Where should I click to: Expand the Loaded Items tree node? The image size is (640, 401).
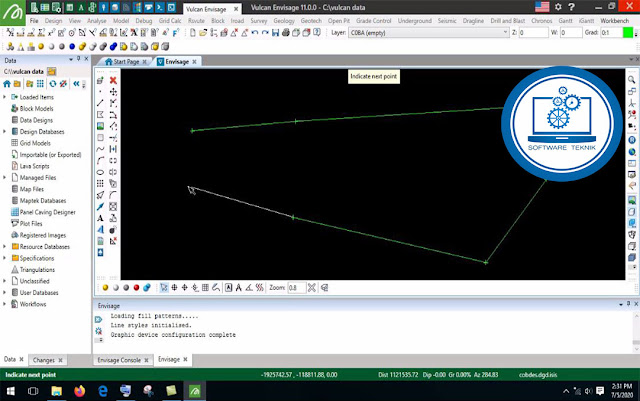click(4, 97)
